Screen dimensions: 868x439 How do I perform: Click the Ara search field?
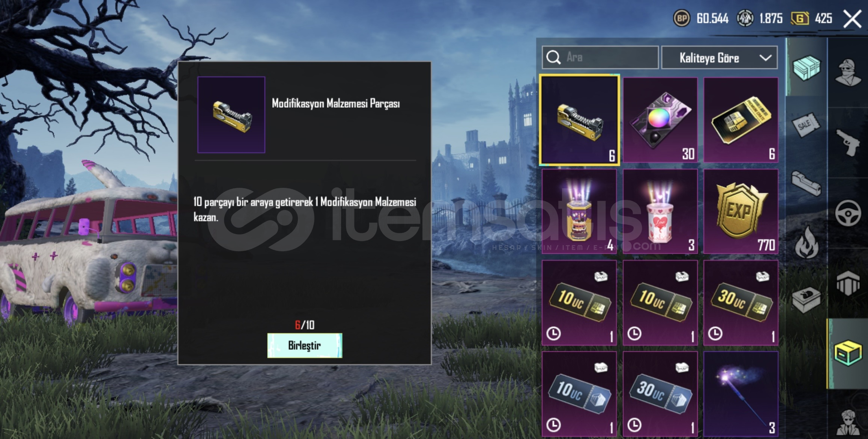click(600, 57)
